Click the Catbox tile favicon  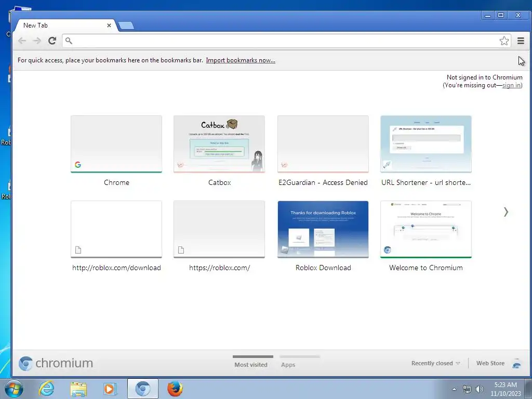[181, 165]
